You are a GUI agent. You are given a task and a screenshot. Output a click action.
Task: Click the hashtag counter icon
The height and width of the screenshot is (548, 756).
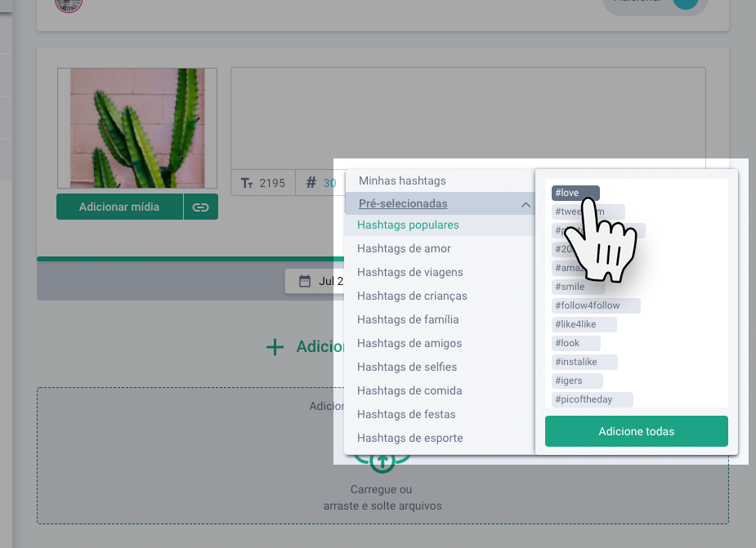coord(311,183)
